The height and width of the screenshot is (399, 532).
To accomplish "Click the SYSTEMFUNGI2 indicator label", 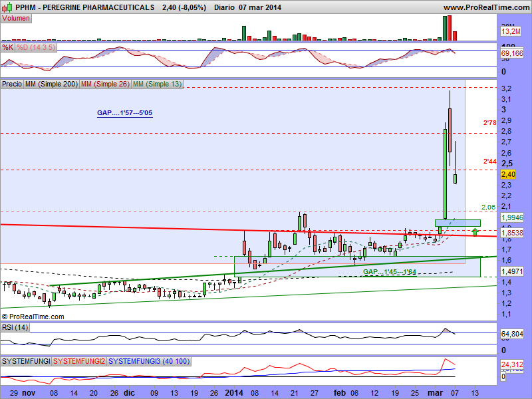I will pos(79,361).
